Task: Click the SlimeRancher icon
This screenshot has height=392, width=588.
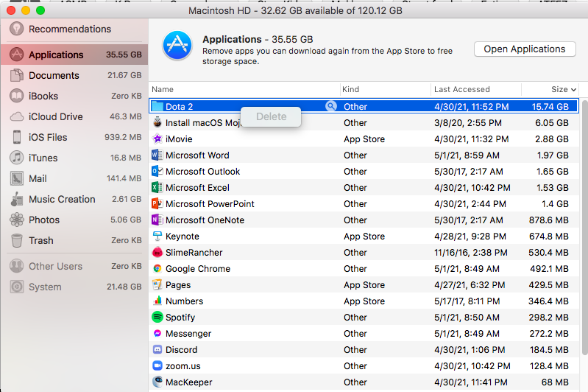Action: point(157,252)
